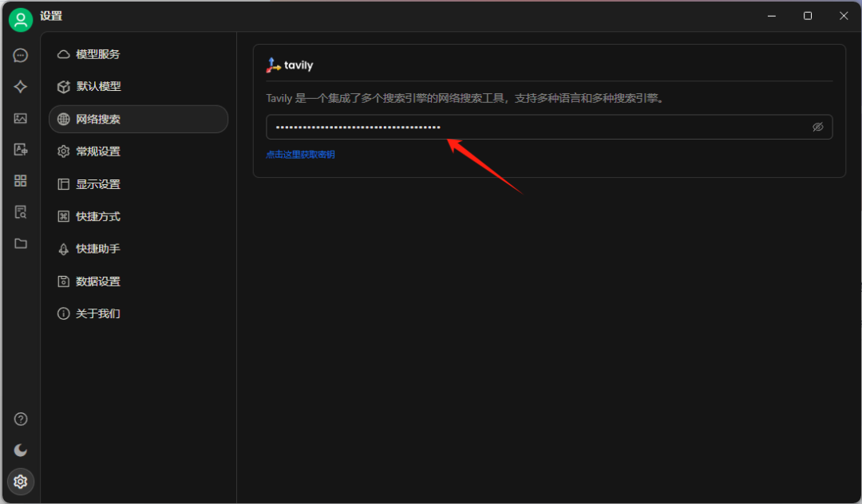Open the translate sidebar icon
Image resolution: width=862 pixels, height=504 pixels.
[x=20, y=149]
